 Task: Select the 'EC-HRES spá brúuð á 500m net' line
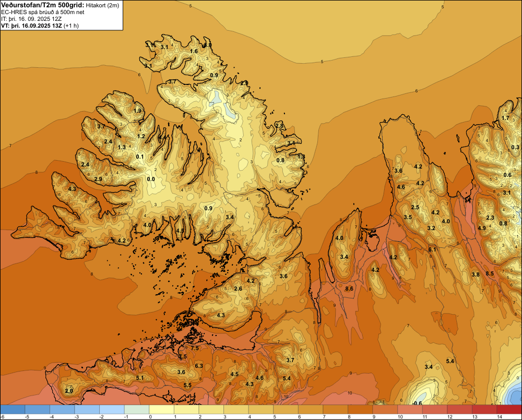click(43, 12)
